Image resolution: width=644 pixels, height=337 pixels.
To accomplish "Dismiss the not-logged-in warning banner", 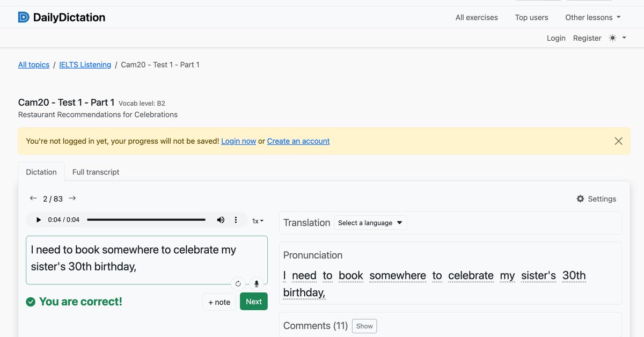I will point(619,141).
